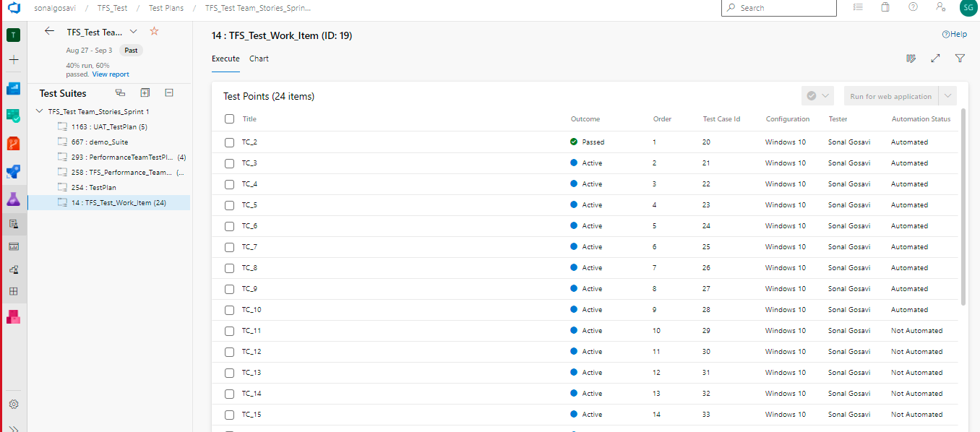This screenshot has height=432, width=980.
Task: Open Test Plans using the beaker icon
Action: [x=13, y=199]
